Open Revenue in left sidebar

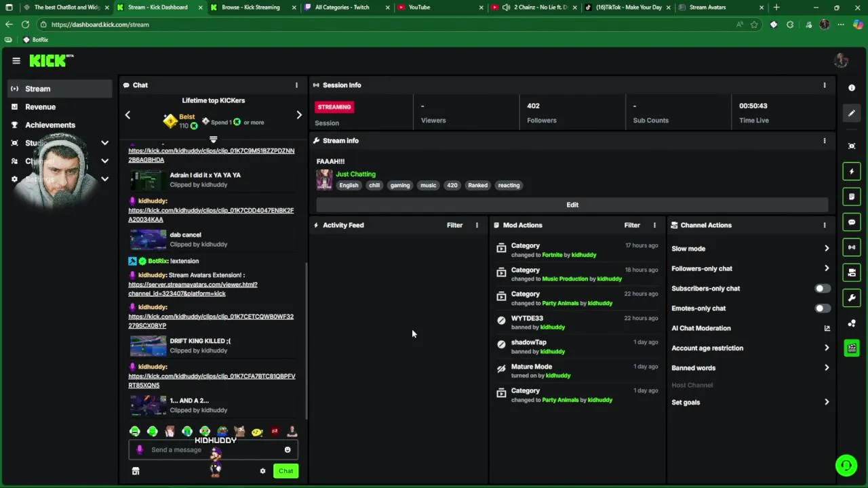(x=60, y=107)
